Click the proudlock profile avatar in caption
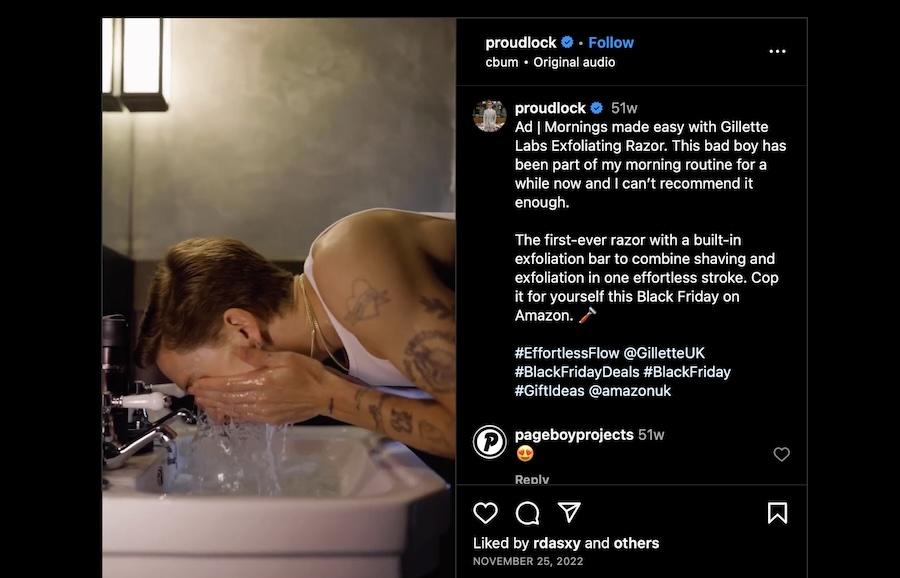This screenshot has width=900, height=578. [490, 116]
